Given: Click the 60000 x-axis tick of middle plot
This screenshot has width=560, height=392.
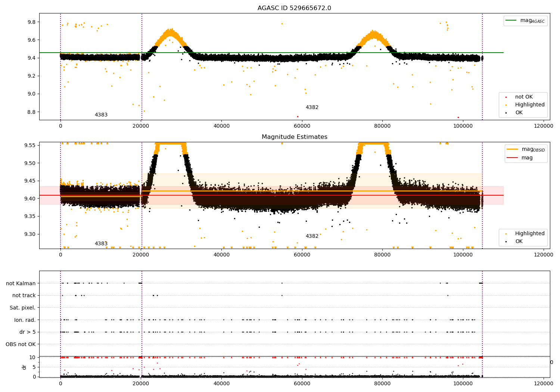Looking at the screenshot, I should 302,255.
